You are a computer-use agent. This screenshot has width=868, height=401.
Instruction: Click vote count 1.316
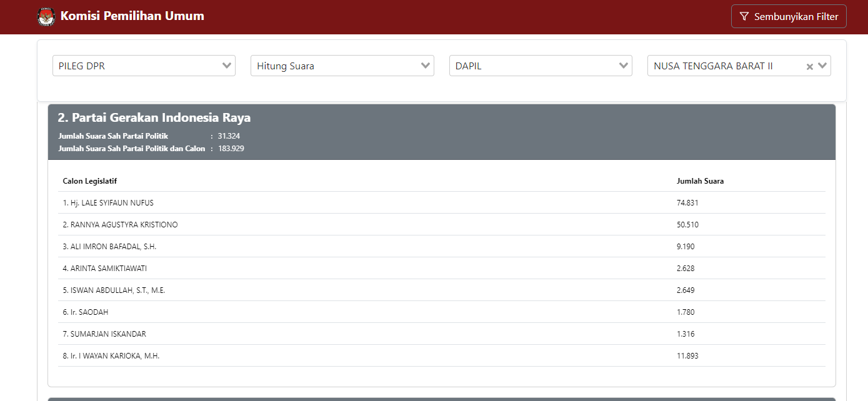[x=686, y=334]
